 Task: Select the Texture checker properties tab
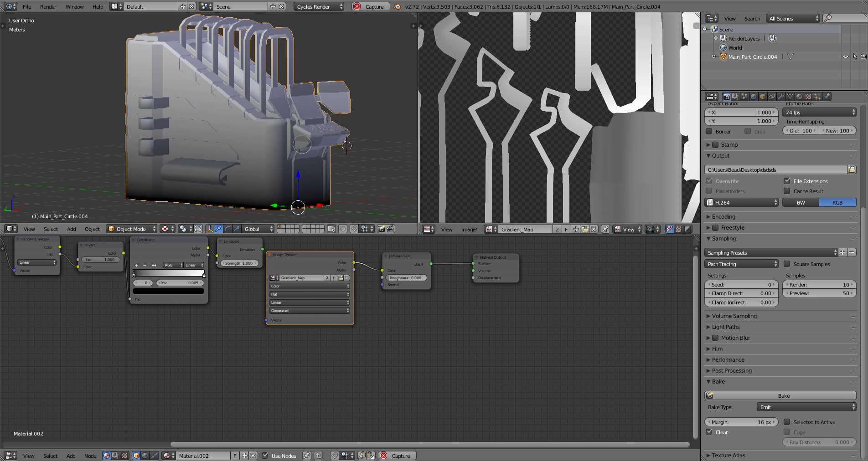(808, 97)
